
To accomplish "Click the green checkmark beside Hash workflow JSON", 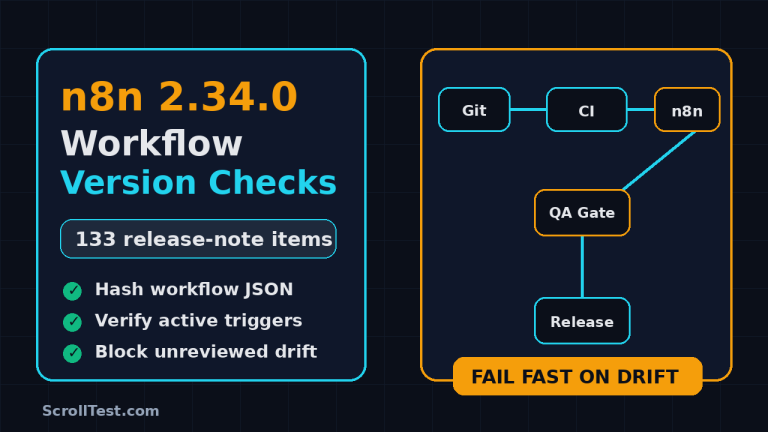I will [72, 291].
